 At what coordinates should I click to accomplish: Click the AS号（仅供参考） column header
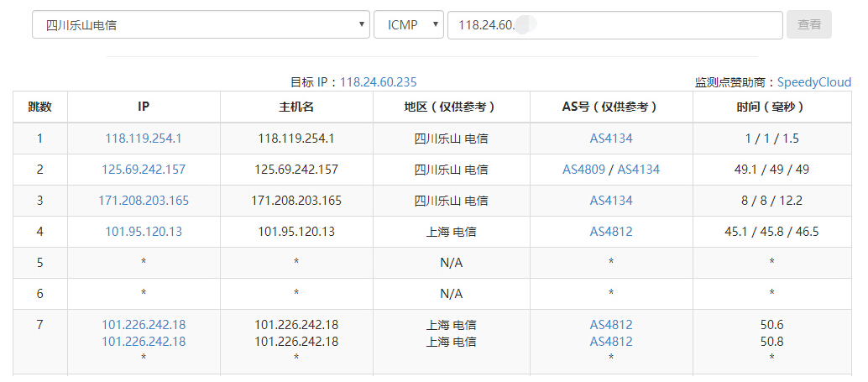tap(611, 107)
